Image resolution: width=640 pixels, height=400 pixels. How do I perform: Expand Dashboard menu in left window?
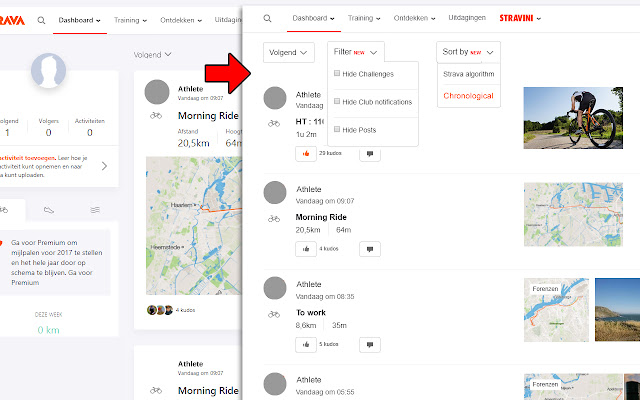point(80,20)
